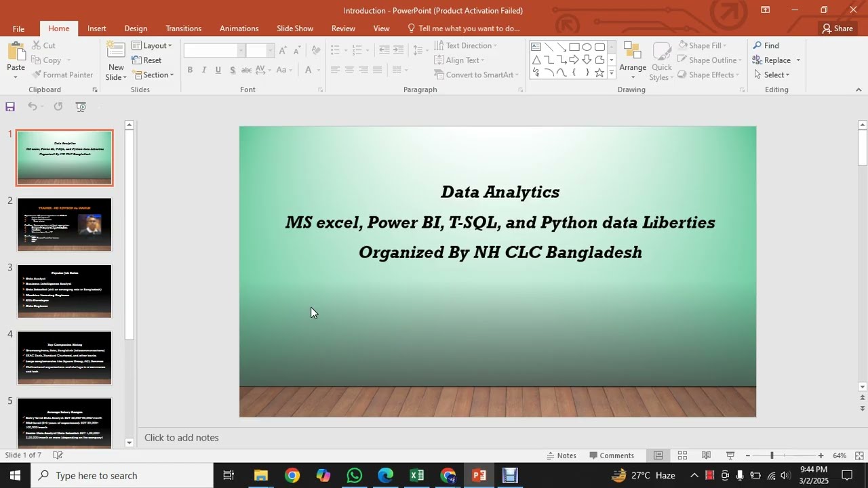The image size is (868, 488).
Task: Toggle Strikethrough formatting
Action: tap(246, 70)
